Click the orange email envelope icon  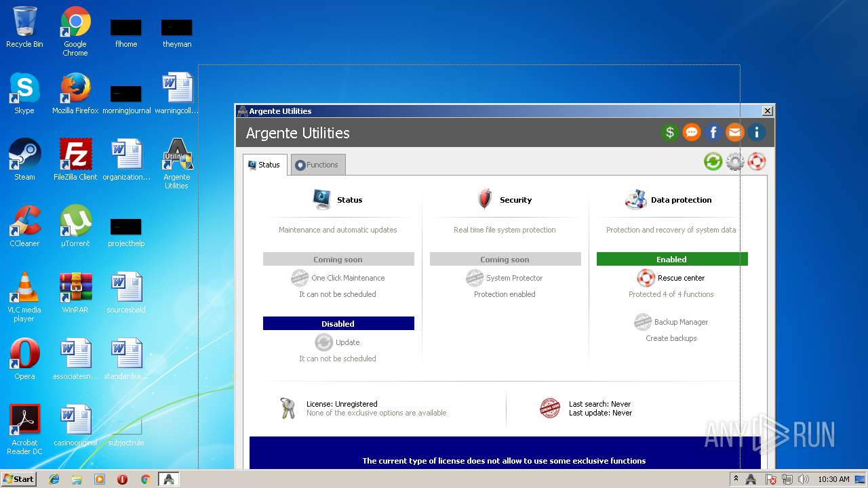click(735, 133)
